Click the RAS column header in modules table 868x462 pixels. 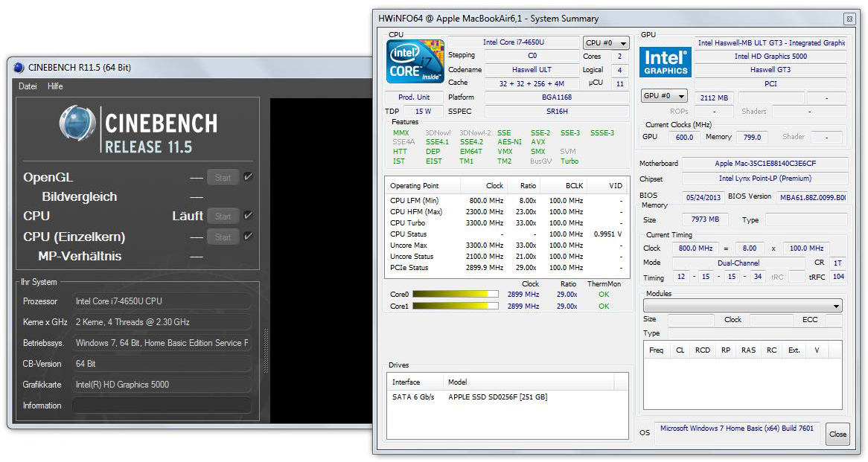(x=748, y=350)
